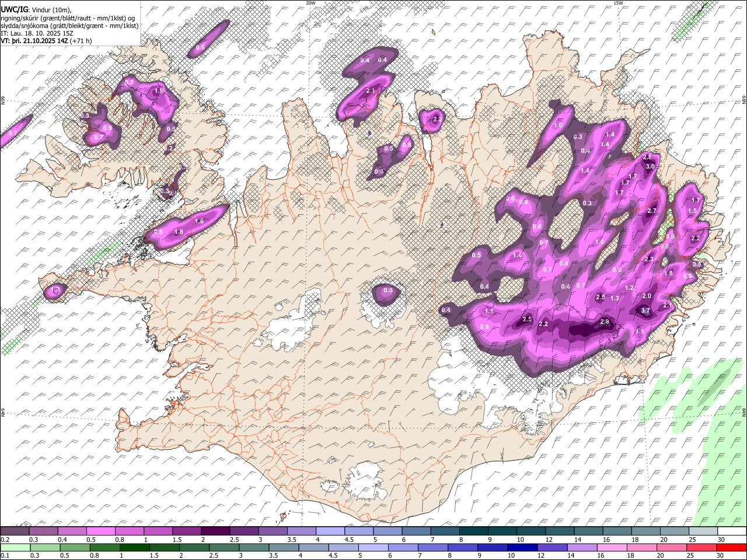
Task: Click the light pink 16 rain legend swatch
Action: [612, 547]
